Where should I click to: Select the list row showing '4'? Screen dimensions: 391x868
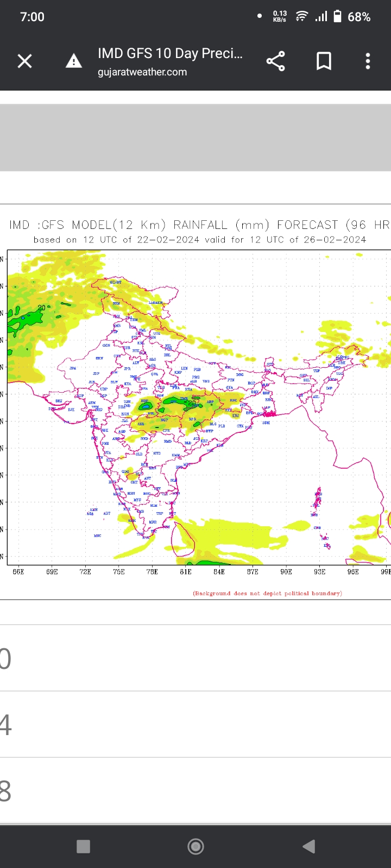[195, 725]
